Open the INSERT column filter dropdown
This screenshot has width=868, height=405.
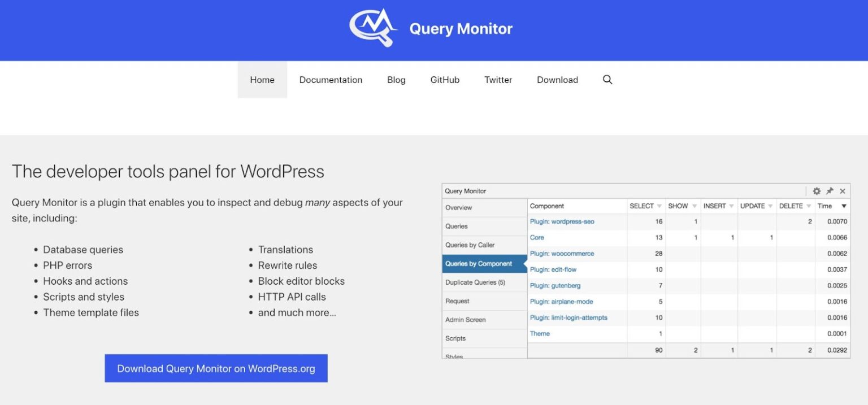[731, 206]
